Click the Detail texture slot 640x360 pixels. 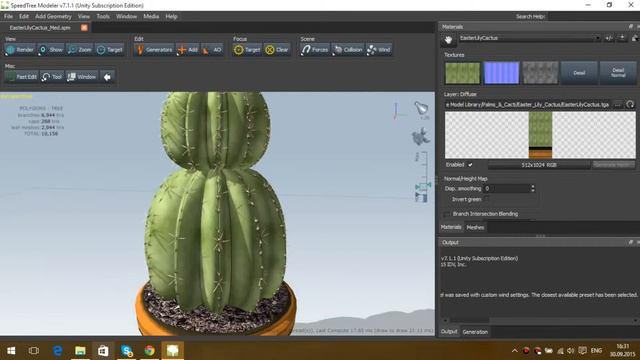pyautogui.click(x=579, y=73)
